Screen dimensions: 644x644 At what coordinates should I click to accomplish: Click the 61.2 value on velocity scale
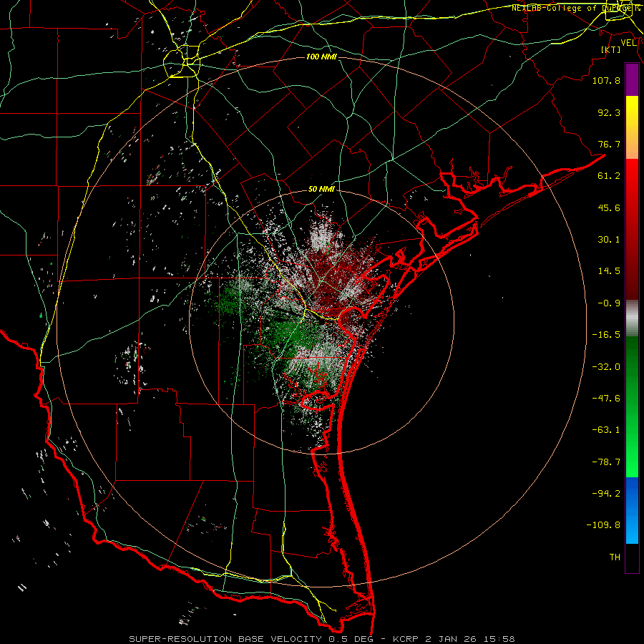609,176
